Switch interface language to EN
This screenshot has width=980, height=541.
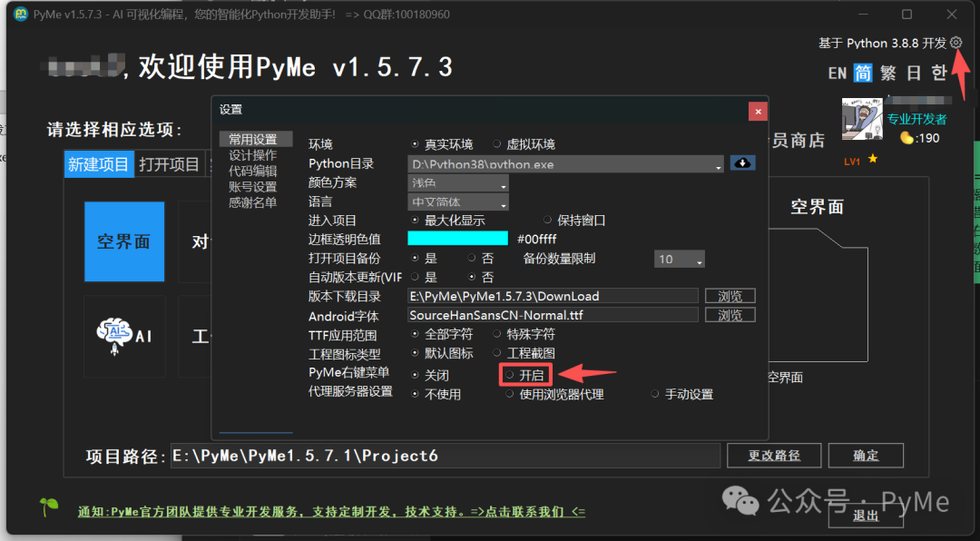point(838,74)
